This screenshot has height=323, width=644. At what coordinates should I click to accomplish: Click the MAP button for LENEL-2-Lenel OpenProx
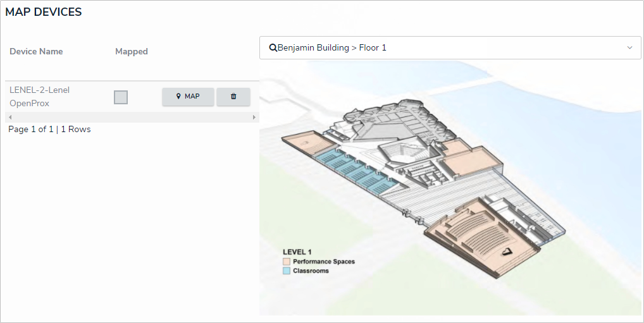pyautogui.click(x=188, y=97)
